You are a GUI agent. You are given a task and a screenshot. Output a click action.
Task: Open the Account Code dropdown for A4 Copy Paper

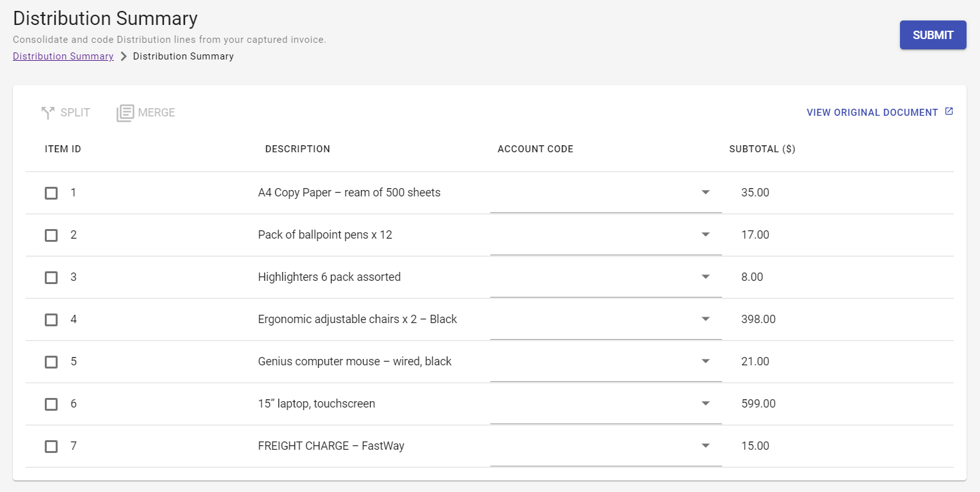click(x=705, y=193)
